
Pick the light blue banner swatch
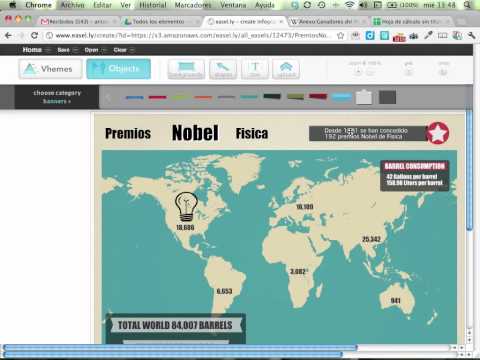342,97
